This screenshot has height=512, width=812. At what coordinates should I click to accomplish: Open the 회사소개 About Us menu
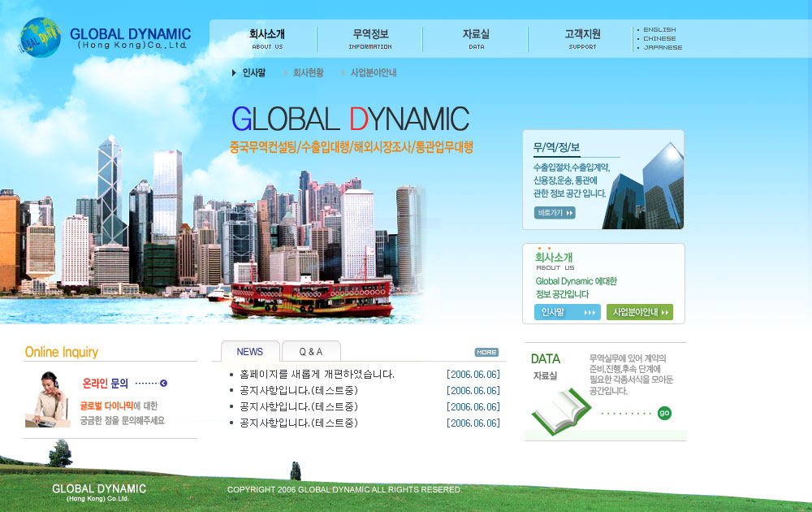click(x=266, y=38)
